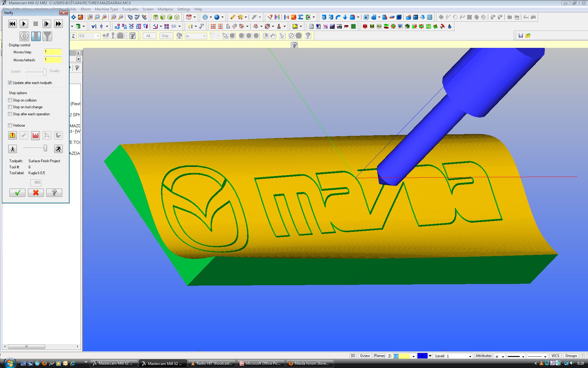Click the Save file floppy icon
Viewport: 588px width, 368px height.
[x=521, y=36]
